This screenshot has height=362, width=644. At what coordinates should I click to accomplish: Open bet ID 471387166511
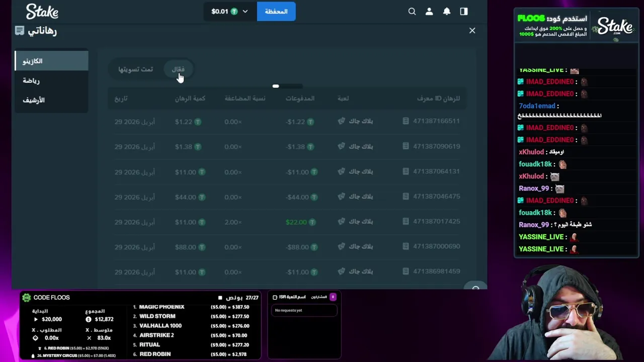coord(436,121)
